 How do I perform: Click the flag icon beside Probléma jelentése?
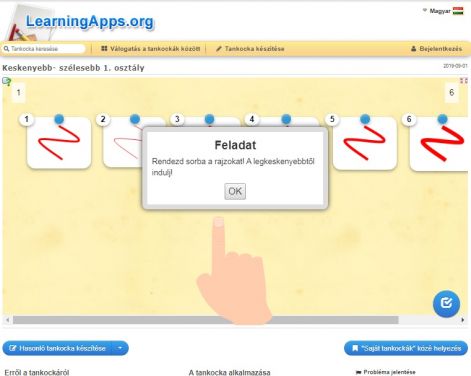click(358, 372)
